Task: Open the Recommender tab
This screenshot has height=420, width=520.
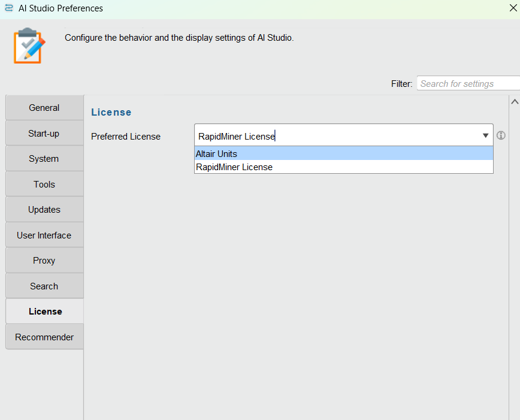Action: click(44, 337)
